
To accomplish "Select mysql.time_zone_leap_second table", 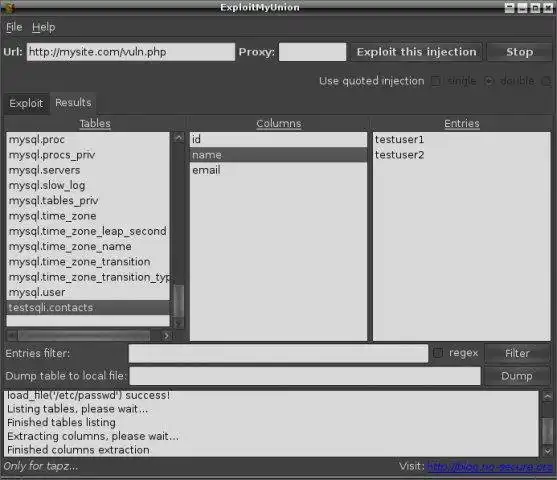I will (88, 231).
